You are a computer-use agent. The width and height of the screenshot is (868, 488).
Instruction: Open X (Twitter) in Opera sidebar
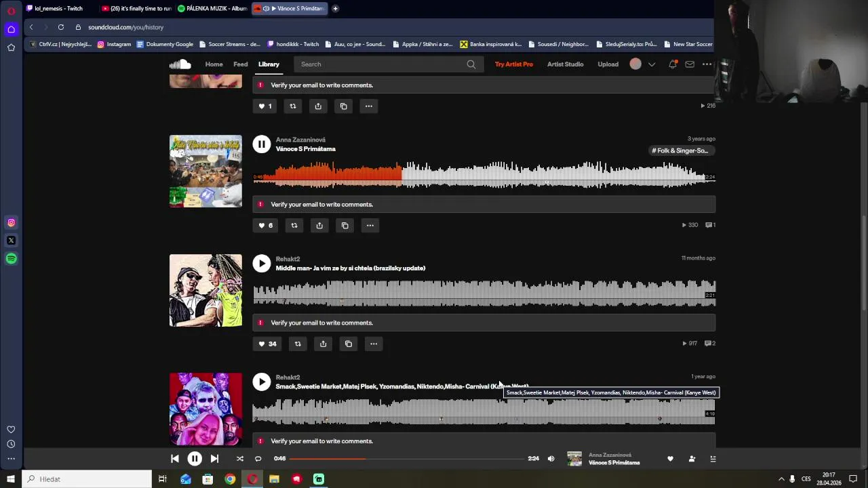12,240
